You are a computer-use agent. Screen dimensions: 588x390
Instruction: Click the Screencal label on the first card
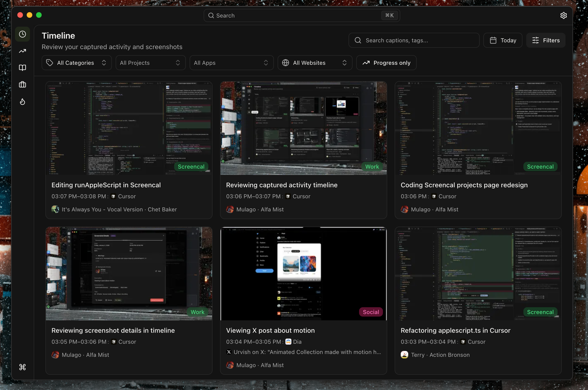[x=191, y=166]
